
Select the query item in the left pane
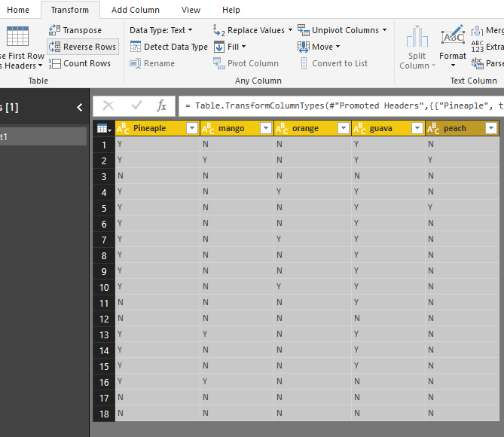click(x=44, y=136)
